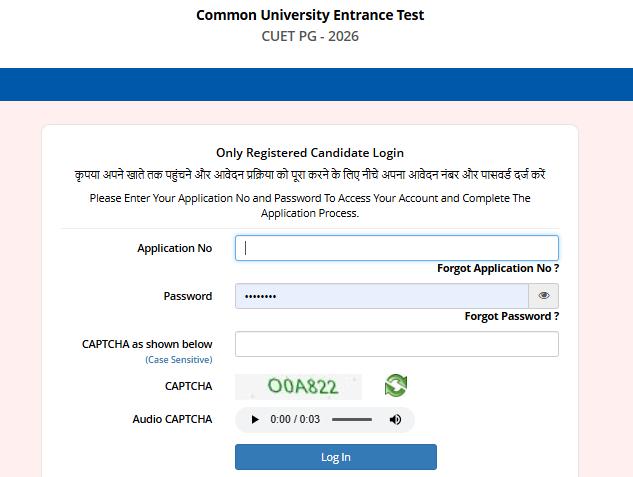Open the Forgot Application No link

click(x=497, y=269)
